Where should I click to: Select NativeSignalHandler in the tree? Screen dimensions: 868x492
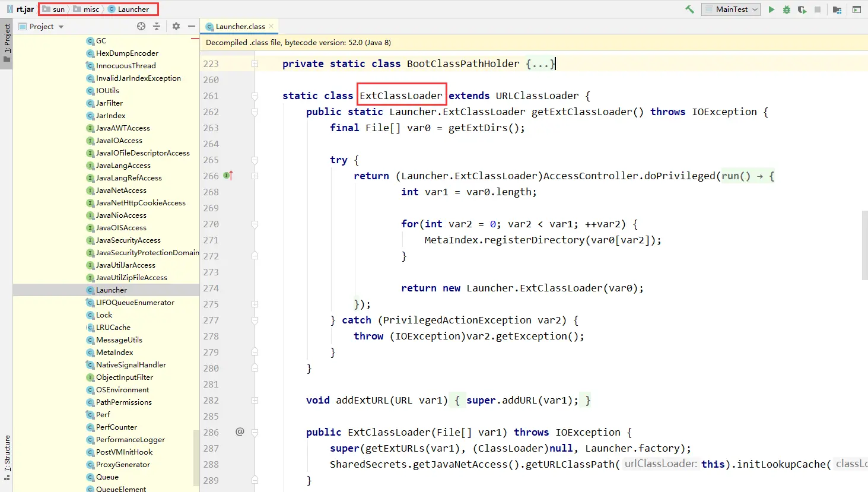(x=131, y=364)
